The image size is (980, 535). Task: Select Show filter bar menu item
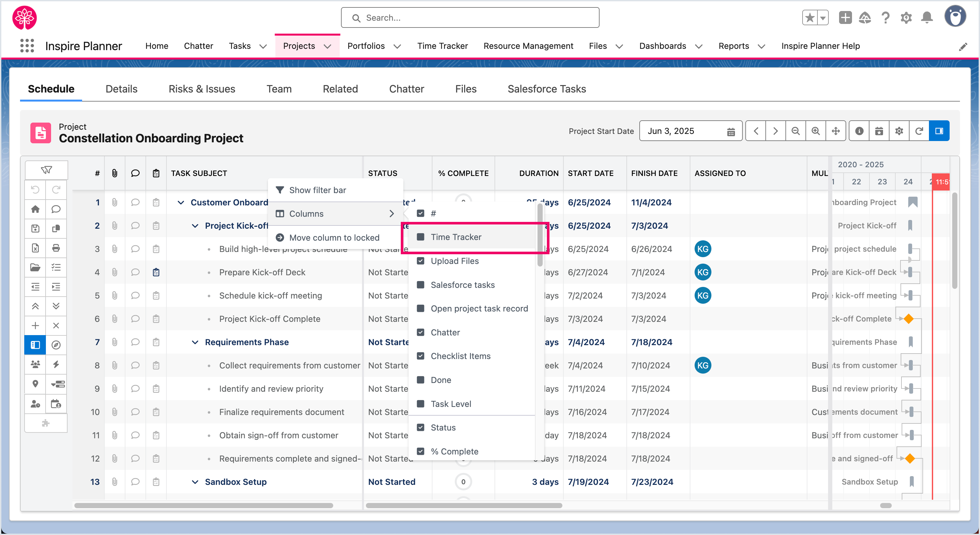335,190
